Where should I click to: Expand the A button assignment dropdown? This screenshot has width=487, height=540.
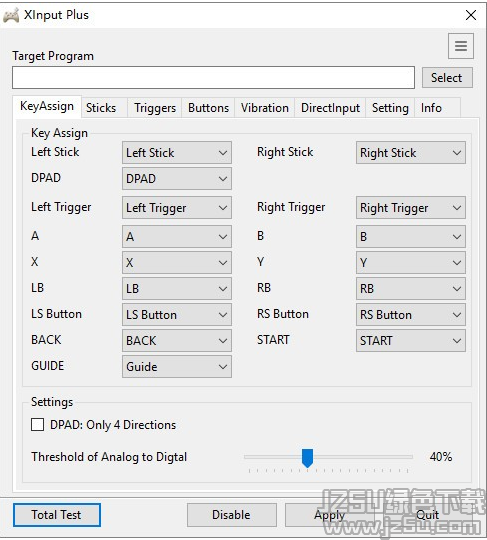coord(177,237)
